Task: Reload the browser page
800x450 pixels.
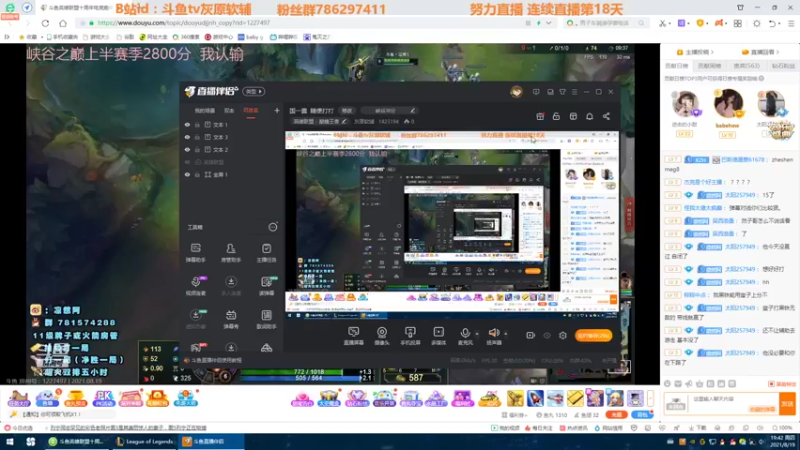Action: pos(45,23)
